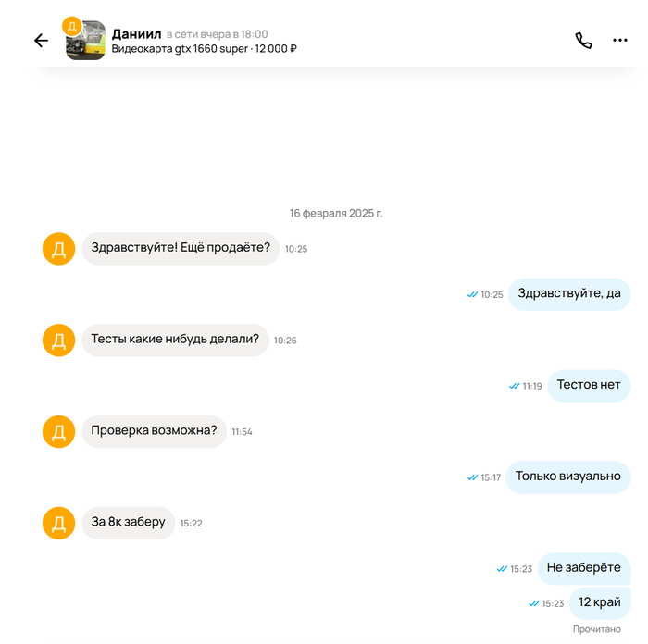Click avatar beside 'Тесты какие нибудь делали?'
This screenshot has width=648, height=644.
[x=58, y=340]
